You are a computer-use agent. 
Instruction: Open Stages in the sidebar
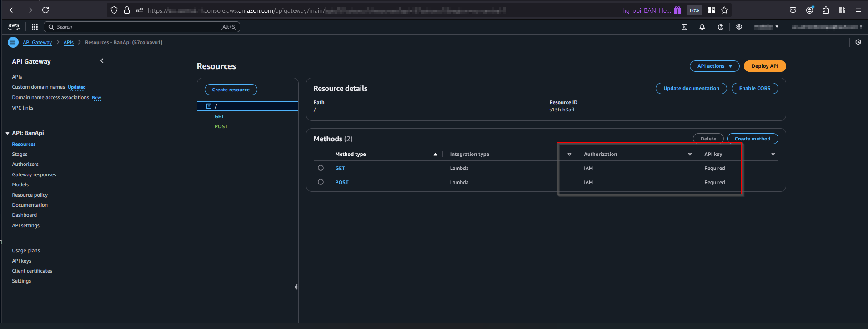[x=20, y=154]
